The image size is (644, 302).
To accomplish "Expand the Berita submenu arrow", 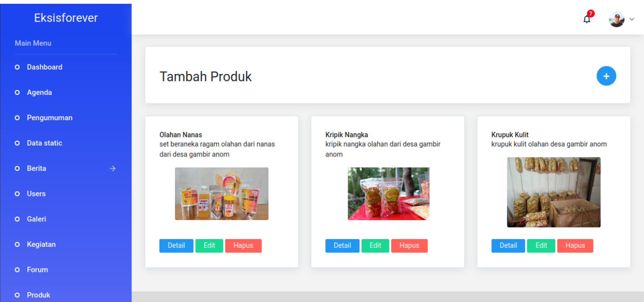I will (x=112, y=168).
